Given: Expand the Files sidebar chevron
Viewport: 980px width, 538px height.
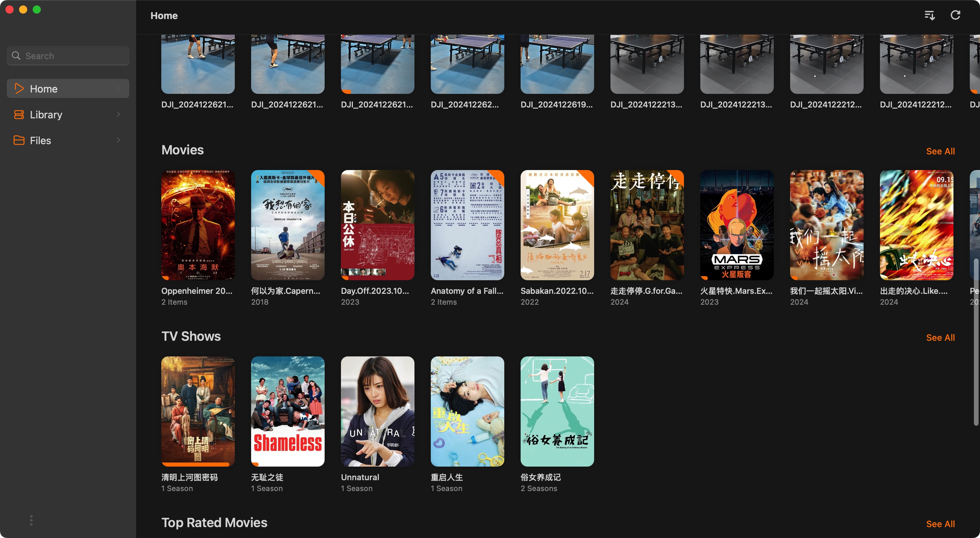Looking at the screenshot, I should coord(118,140).
